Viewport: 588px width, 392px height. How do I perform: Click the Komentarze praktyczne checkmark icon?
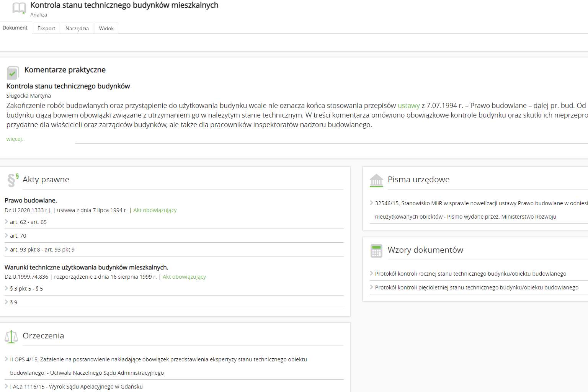13,73
